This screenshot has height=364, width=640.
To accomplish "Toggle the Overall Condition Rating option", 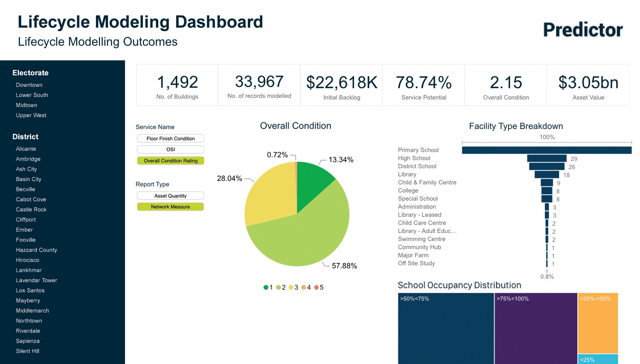I will click(x=170, y=161).
